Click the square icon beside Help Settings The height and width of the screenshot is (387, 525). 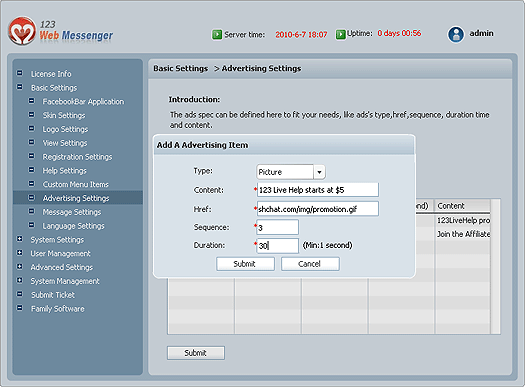coord(31,170)
